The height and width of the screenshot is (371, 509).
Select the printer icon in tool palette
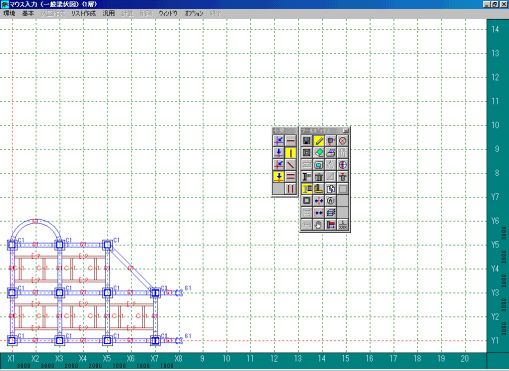coord(331,153)
